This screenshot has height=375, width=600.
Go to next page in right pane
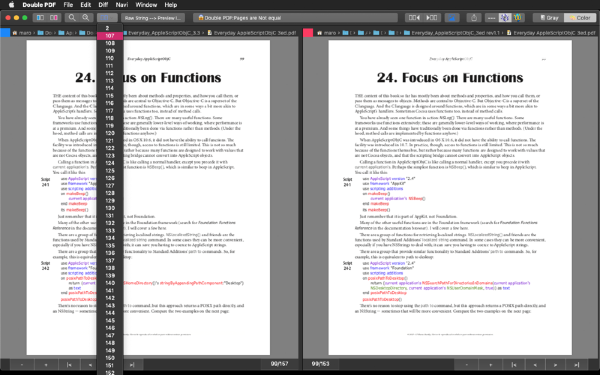(555, 364)
